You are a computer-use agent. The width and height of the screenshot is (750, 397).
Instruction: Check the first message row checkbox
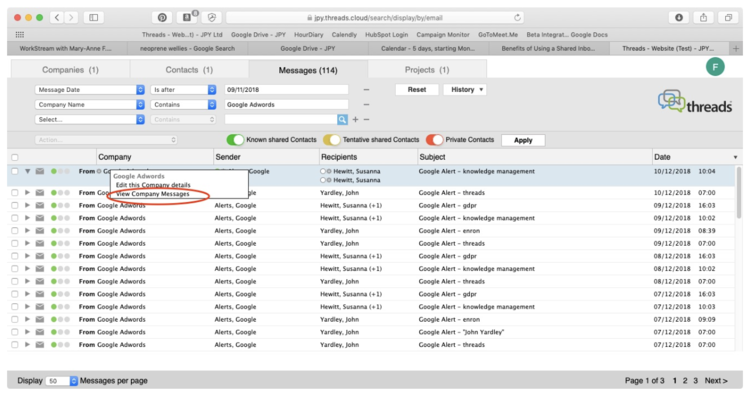pyautogui.click(x=15, y=171)
